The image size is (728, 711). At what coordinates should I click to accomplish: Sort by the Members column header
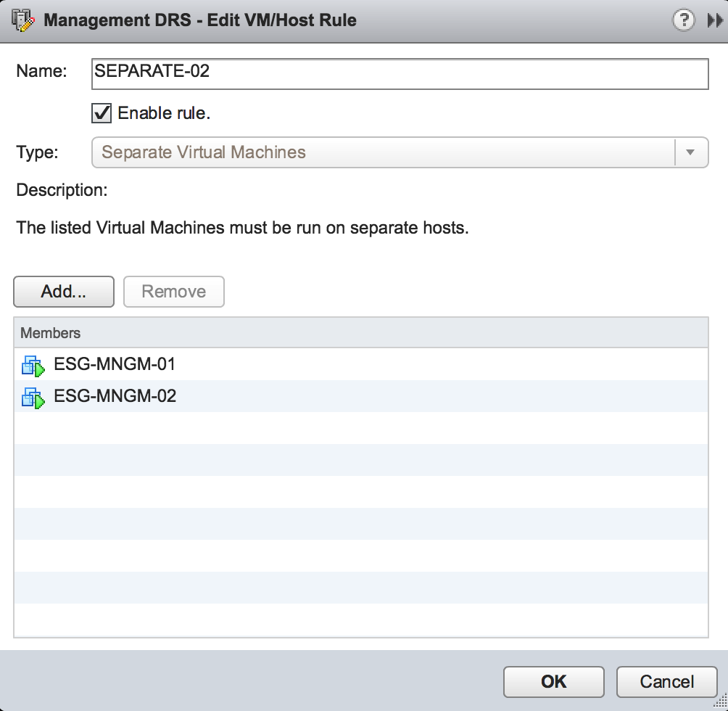360,333
